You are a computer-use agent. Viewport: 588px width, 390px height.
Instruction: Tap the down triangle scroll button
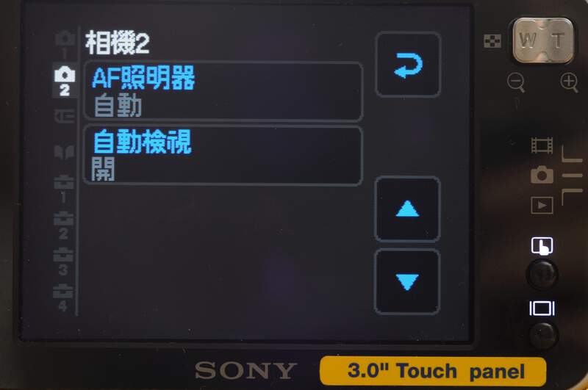(x=407, y=281)
